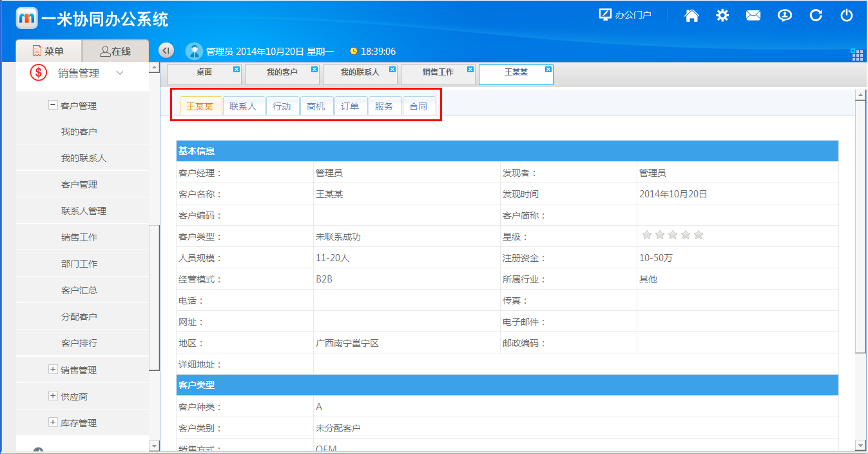Viewport: 868px width, 454px height.
Task: Click the 客户类型 blue section header
Action: (x=507, y=385)
